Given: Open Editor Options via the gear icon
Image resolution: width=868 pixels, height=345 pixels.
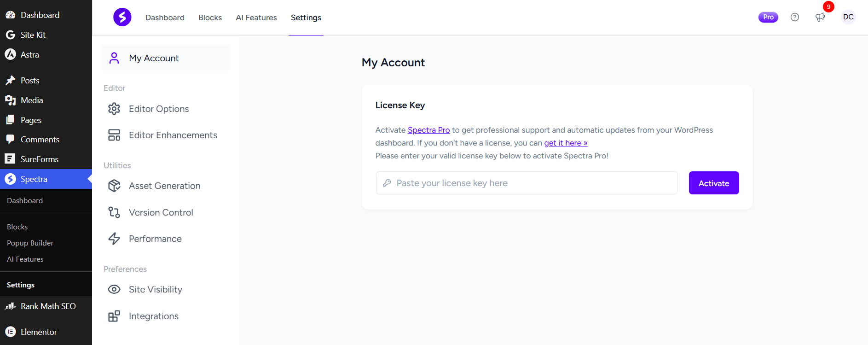Looking at the screenshot, I should 114,109.
